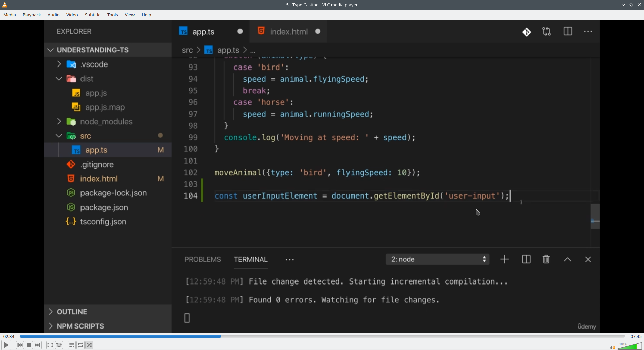Screen dimensions: 644x350
Task: Place cursor on line 102 moveAnimal call
Action: [x=317, y=173]
